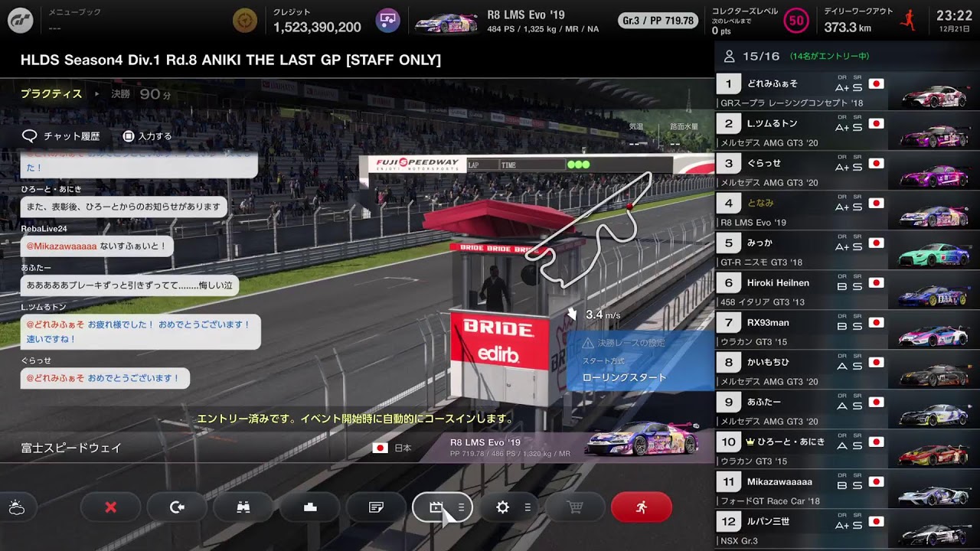Select room host ひろーと・あにき in entry list
The height and width of the screenshot is (551, 980).
pos(848,449)
